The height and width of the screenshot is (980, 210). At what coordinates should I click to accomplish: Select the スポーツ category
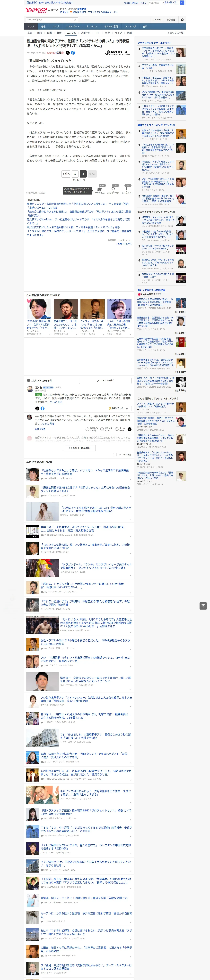[x=86, y=33]
